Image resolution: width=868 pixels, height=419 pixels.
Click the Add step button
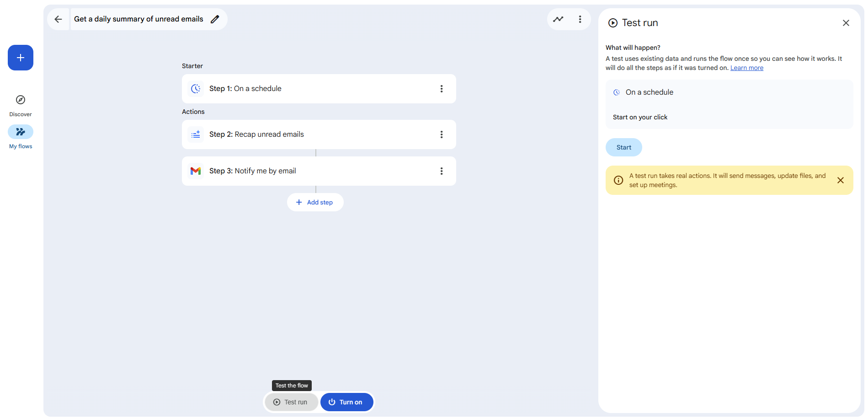pos(315,202)
